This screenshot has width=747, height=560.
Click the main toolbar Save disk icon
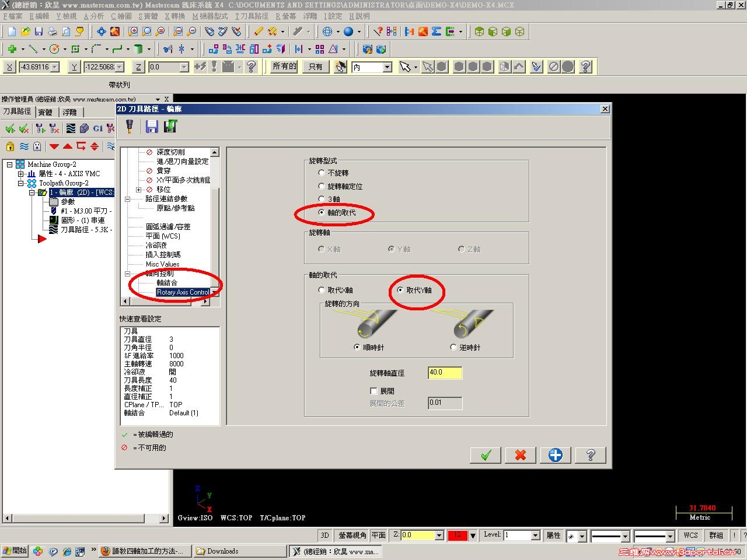click(x=39, y=32)
